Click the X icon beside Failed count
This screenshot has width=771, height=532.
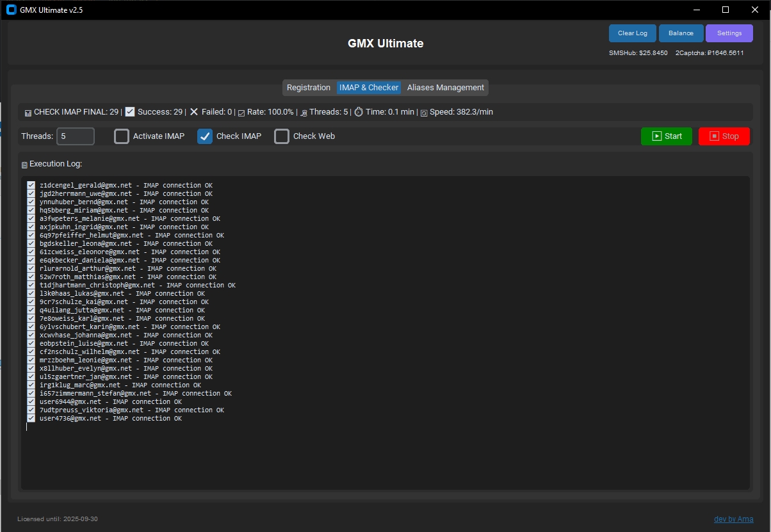click(x=194, y=112)
